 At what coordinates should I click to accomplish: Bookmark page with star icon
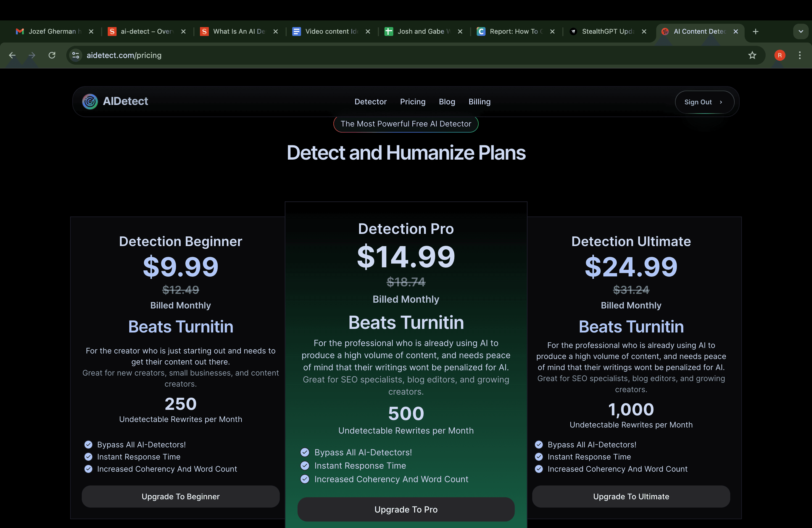click(x=752, y=55)
